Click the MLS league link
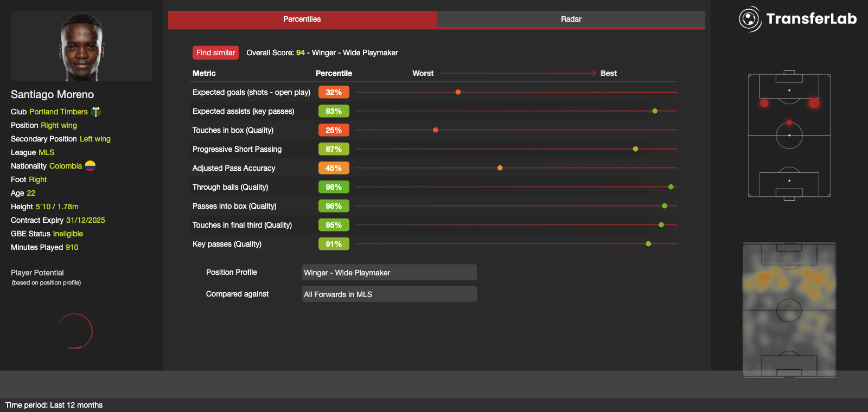Screen dimensions: 868x412 47,152
